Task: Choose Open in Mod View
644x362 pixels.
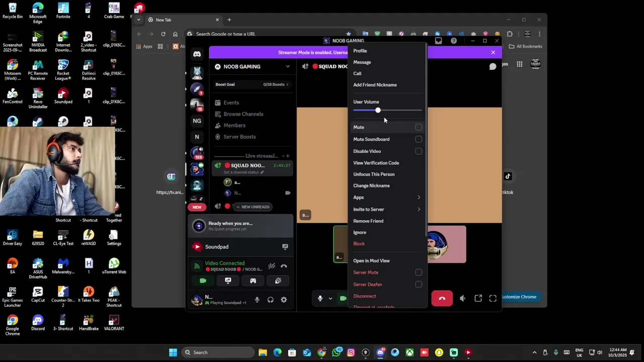Action: (x=387, y=261)
